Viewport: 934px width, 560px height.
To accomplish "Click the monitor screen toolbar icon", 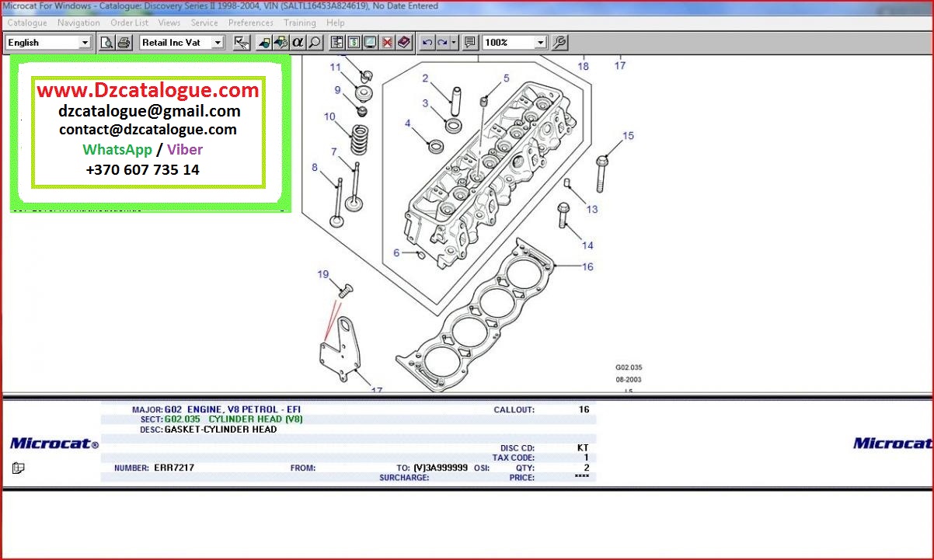I will [x=370, y=43].
